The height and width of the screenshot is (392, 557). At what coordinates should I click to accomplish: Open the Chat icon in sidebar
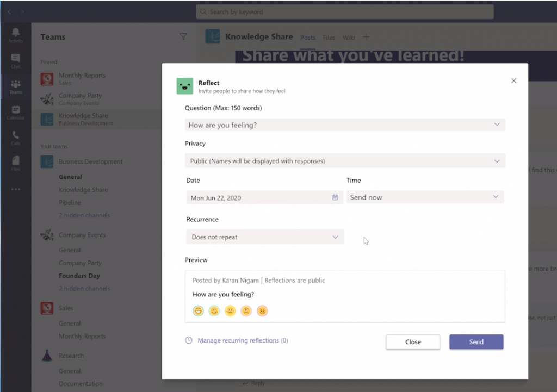point(16,60)
